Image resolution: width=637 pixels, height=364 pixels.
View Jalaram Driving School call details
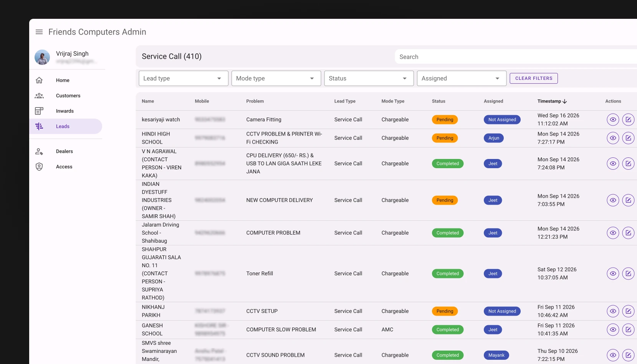(x=613, y=233)
